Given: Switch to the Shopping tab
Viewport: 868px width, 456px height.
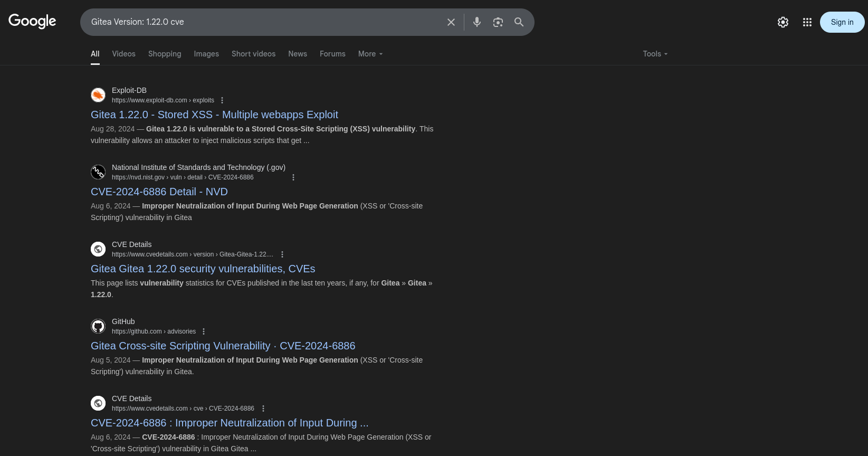Looking at the screenshot, I should [x=165, y=54].
